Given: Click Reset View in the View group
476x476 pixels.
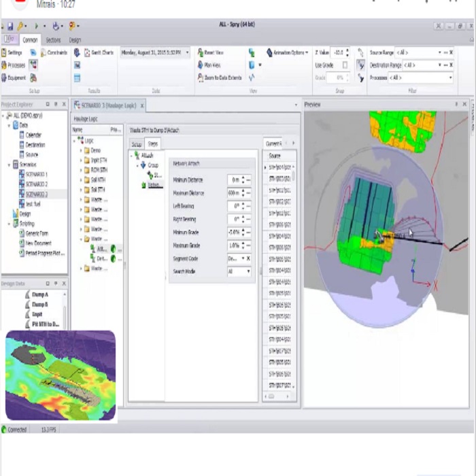Looking at the screenshot, I should [x=211, y=52].
